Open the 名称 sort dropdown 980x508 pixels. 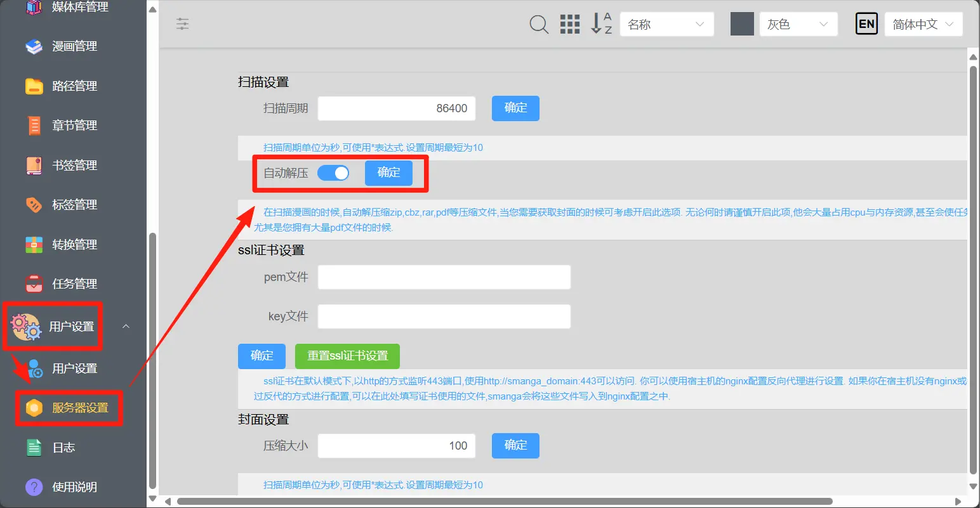[x=666, y=25]
